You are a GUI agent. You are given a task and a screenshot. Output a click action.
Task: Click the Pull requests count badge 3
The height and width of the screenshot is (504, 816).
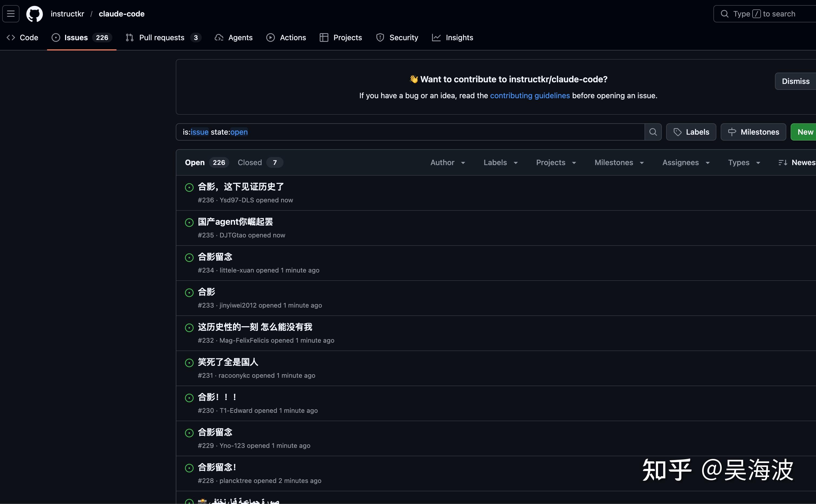196,38
